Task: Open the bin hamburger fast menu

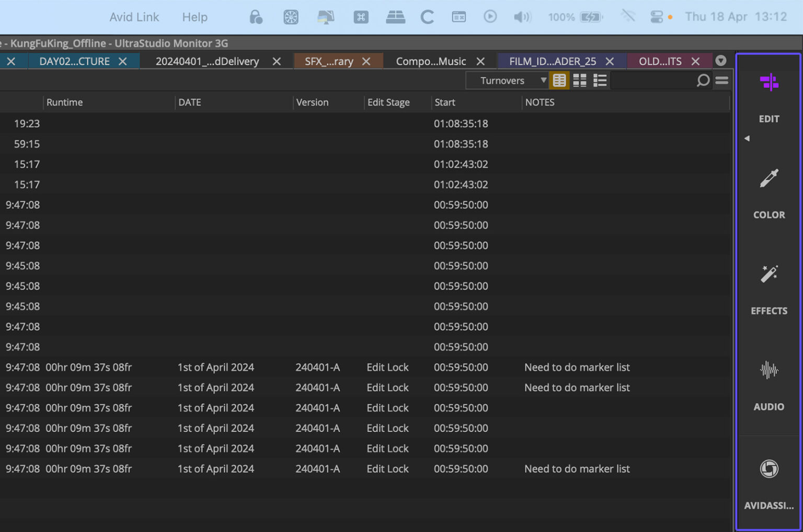Action: coord(722,80)
